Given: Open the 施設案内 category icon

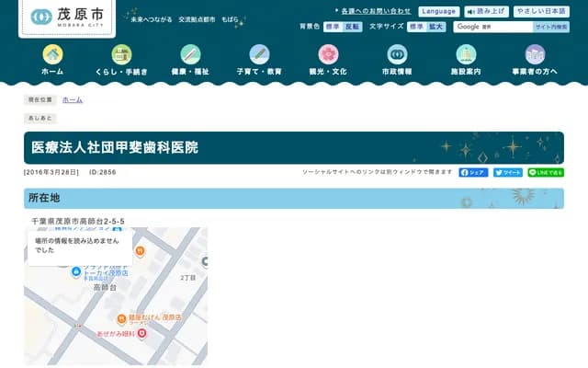Looking at the screenshot, I should point(466,54).
